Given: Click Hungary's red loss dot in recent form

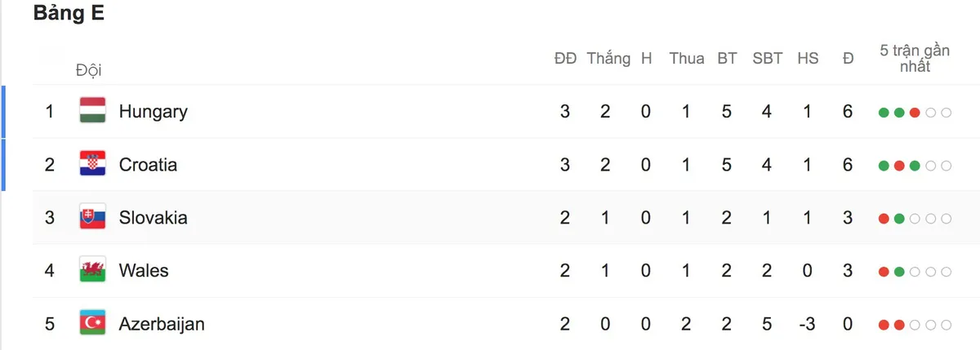Looking at the screenshot, I should pos(915,113).
